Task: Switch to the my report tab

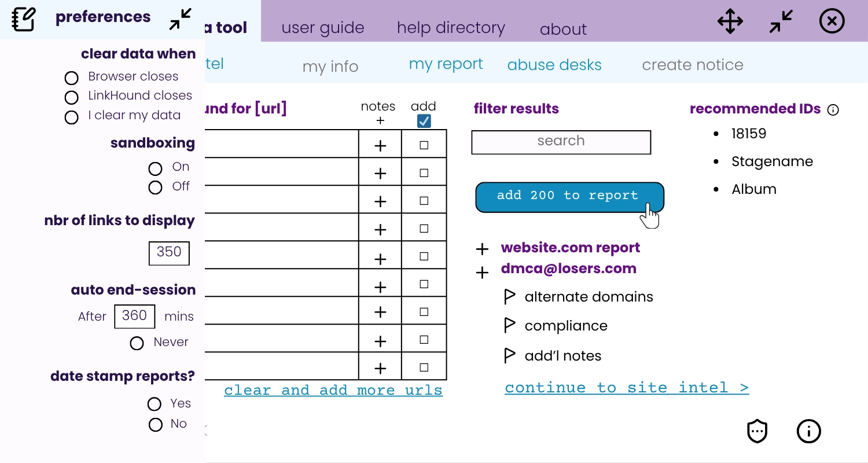Action: 446,64
